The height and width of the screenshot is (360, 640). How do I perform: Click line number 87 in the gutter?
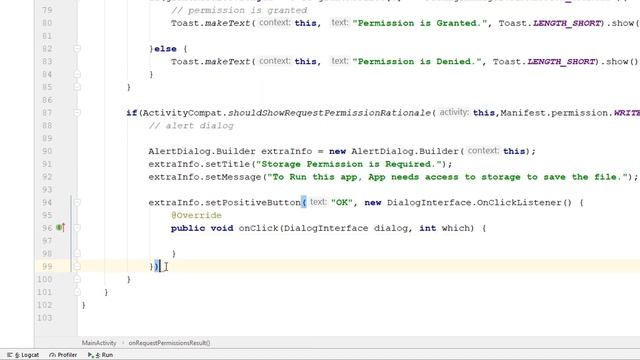click(47, 113)
